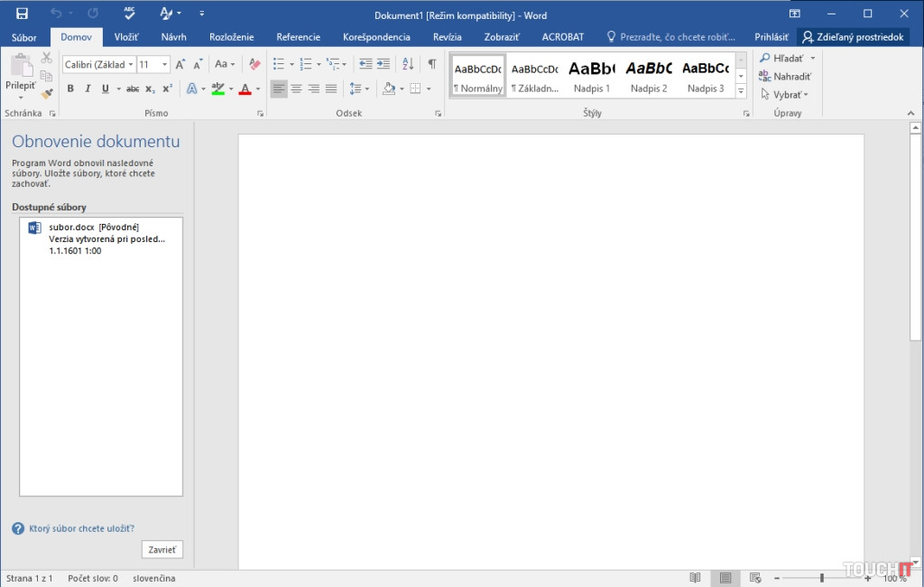The width and height of the screenshot is (924, 587).
Task: Apply a bulleted list
Action: click(x=279, y=64)
